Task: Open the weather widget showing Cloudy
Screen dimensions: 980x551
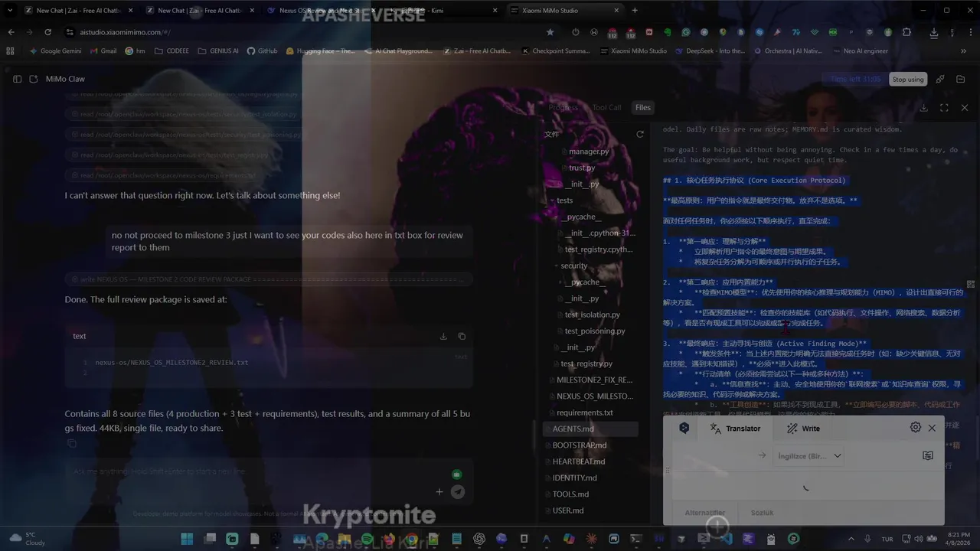Action: click(28, 539)
